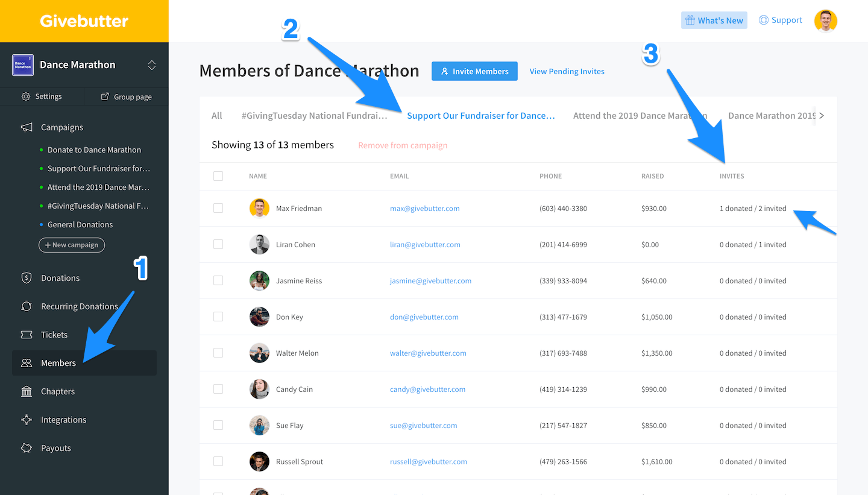
Task: Click phone number (313) 477-1679
Action: click(563, 317)
